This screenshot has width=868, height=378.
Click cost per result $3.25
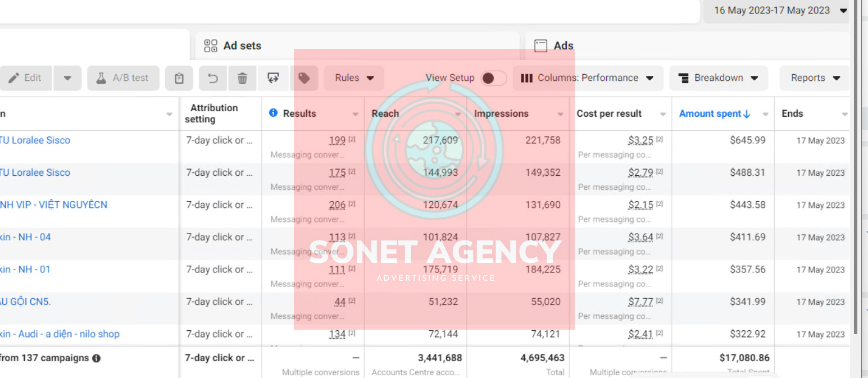[x=641, y=140]
